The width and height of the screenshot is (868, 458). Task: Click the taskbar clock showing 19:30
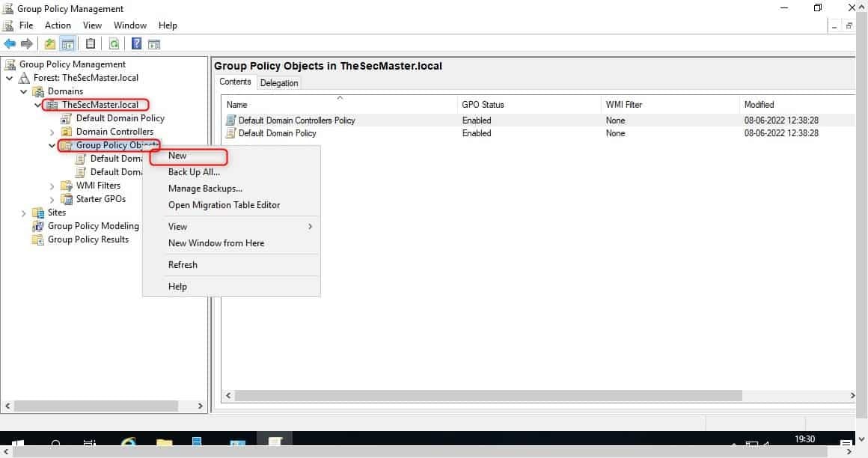(805, 439)
